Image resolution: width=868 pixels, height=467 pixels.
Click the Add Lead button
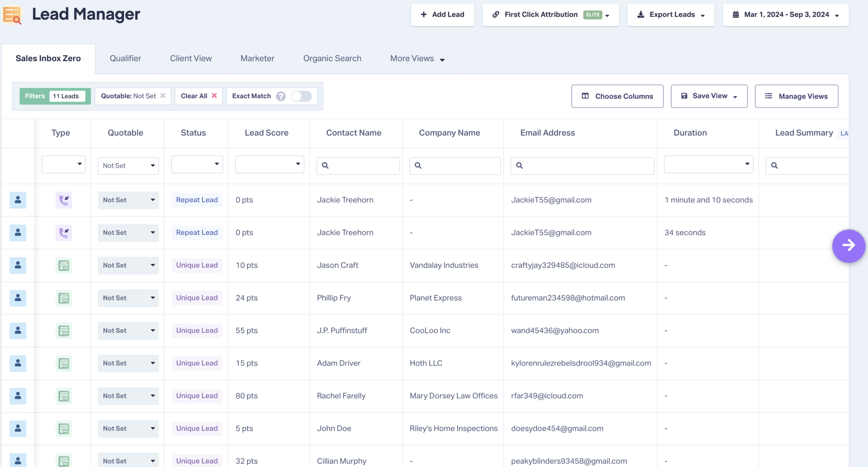pyautogui.click(x=442, y=15)
